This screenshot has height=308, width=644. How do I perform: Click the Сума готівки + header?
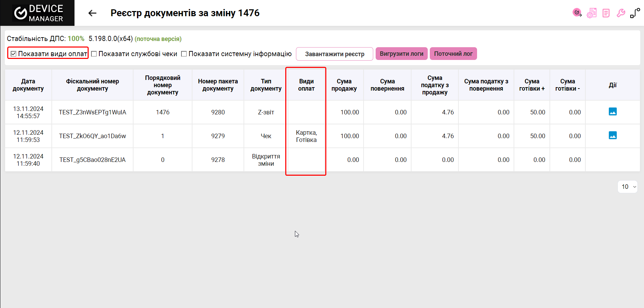(532, 85)
